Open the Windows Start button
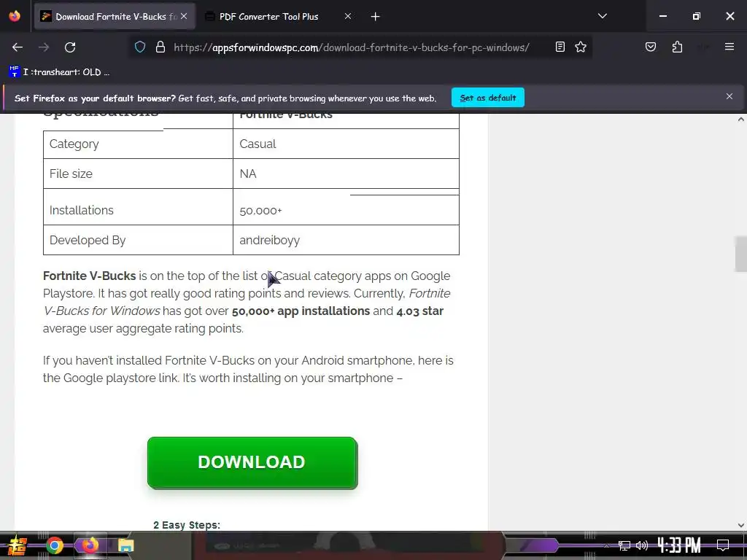The height and width of the screenshot is (560, 747). click(16, 545)
